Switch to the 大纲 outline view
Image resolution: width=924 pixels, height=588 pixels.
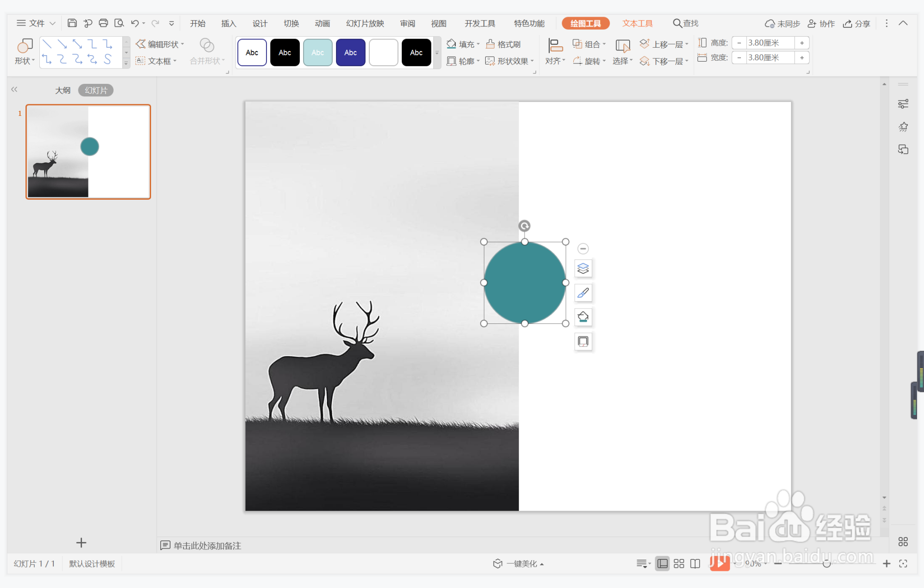point(63,90)
